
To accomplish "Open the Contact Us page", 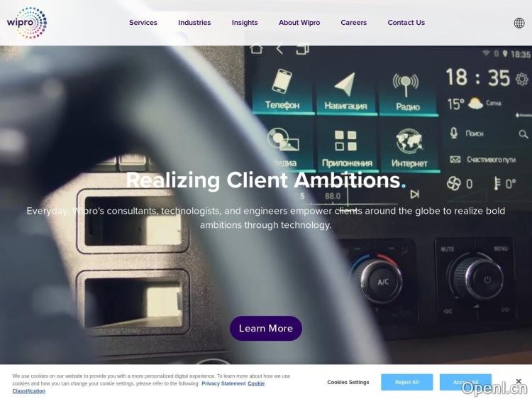I will click(406, 23).
